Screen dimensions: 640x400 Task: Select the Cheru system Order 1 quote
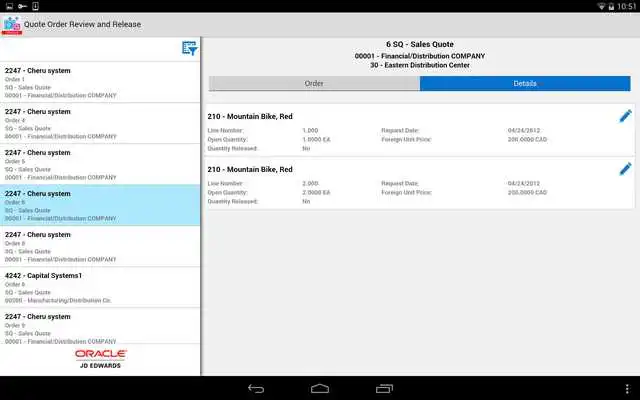(x=100, y=82)
